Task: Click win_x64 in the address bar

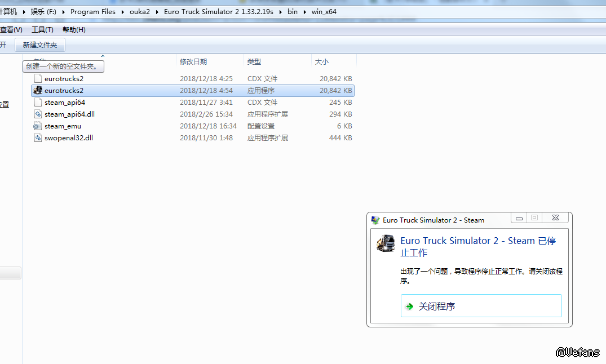Action: pyautogui.click(x=324, y=12)
